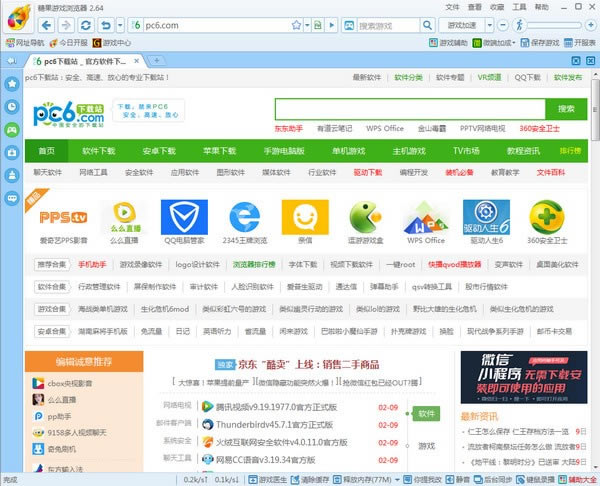
Task: Click the 360安全卫士 app icon
Action: pyautogui.click(x=547, y=217)
